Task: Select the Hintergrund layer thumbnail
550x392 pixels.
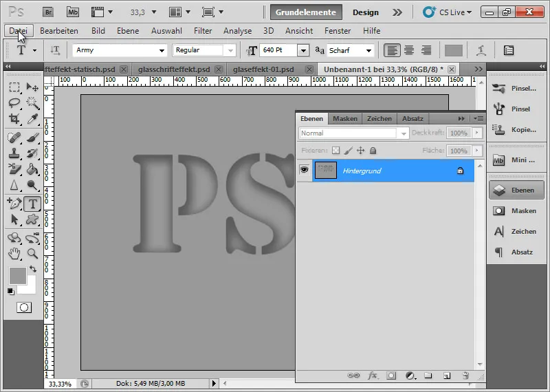Action: coord(325,170)
